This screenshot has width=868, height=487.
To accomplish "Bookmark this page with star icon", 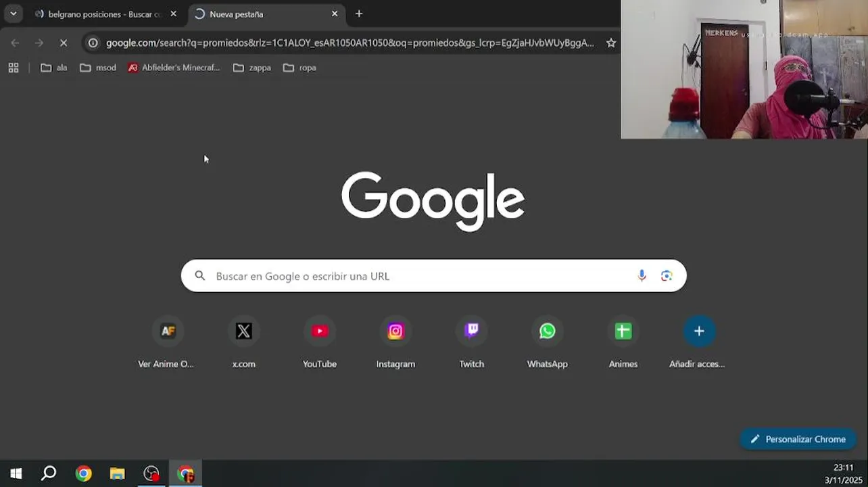I will (611, 43).
